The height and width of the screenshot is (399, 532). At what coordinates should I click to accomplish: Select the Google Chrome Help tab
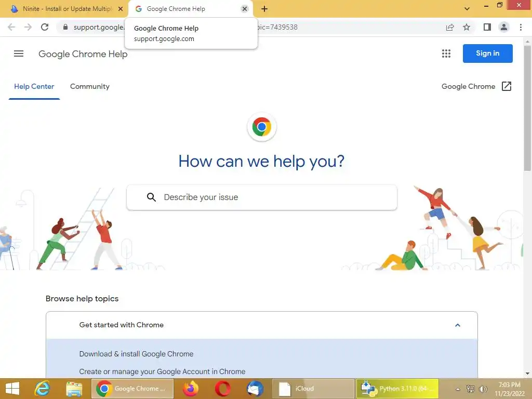[190, 9]
